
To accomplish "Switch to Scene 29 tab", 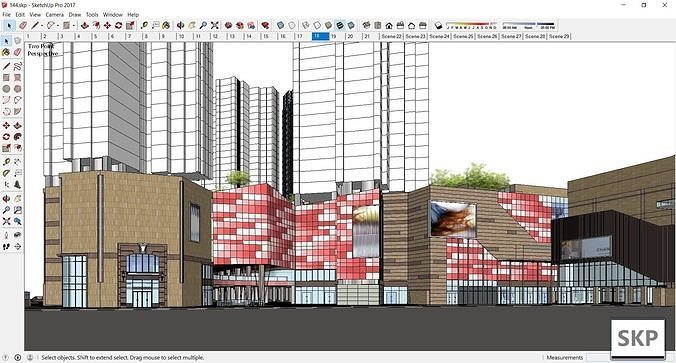I will click(x=559, y=37).
